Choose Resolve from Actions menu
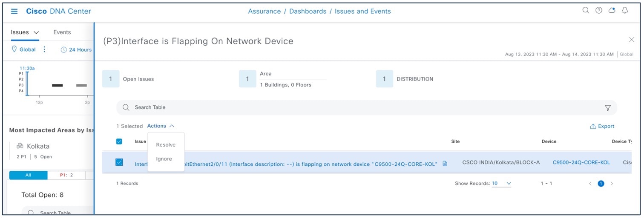The image size is (644, 219). [166, 145]
